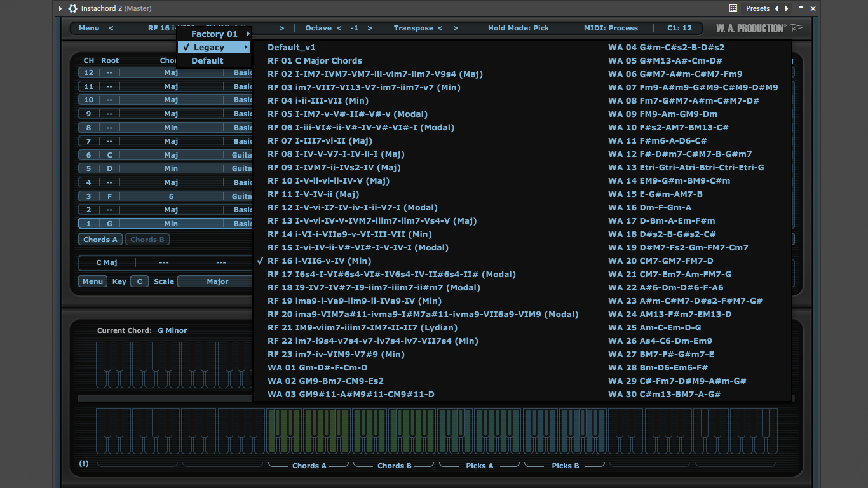Select preset WA 30 C#m13-BM7-A-G#
The image size is (868, 488).
(x=664, y=394)
